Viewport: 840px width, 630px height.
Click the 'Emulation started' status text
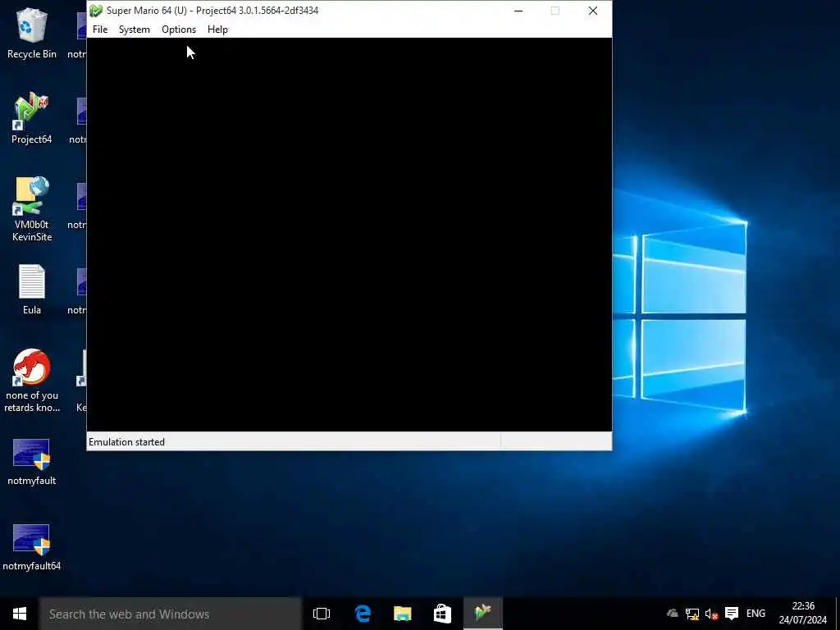click(127, 442)
